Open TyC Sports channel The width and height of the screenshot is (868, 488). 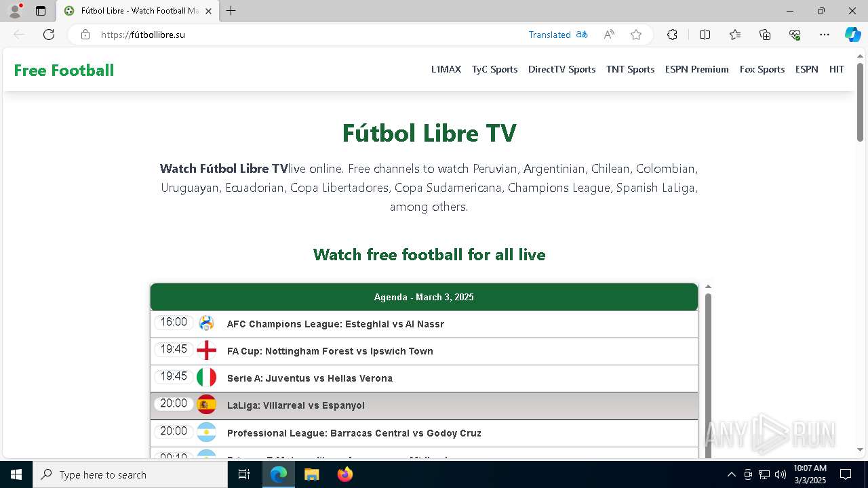pos(494,69)
